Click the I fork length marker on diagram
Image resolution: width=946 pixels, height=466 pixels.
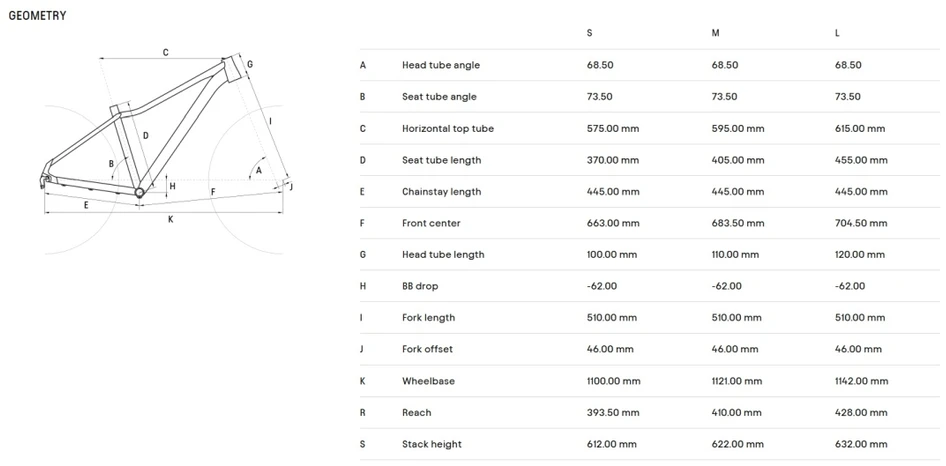click(x=271, y=121)
